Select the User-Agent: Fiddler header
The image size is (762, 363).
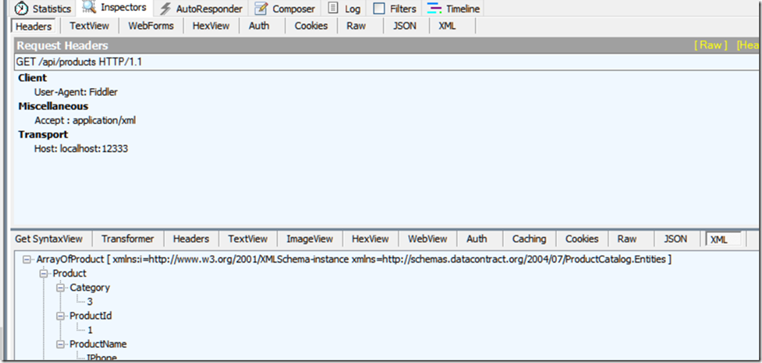76,92
